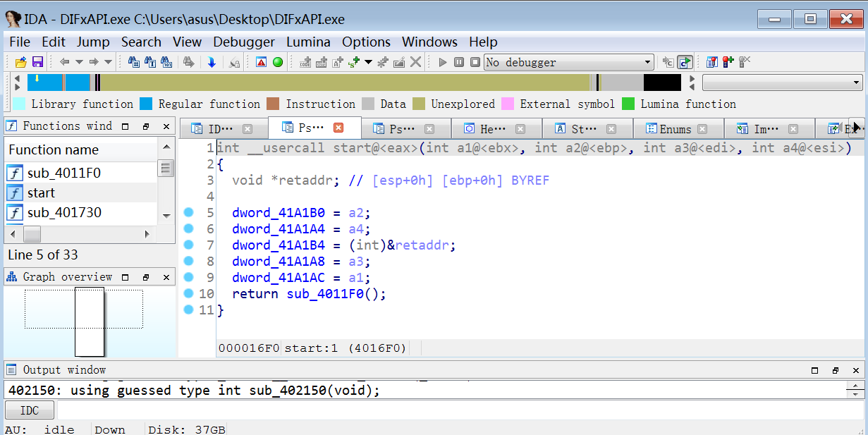The height and width of the screenshot is (435, 868).
Task: Open the back-arrow history dropdown
Action: [x=79, y=62]
